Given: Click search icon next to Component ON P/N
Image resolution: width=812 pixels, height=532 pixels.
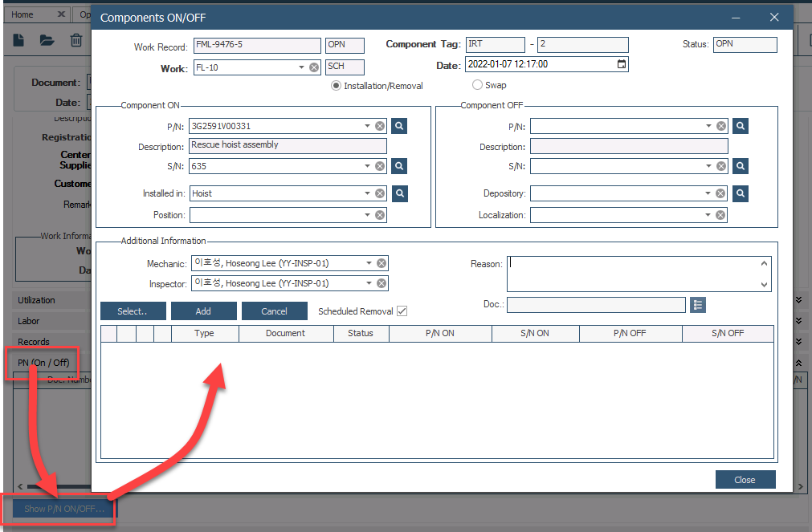Looking at the screenshot, I should tap(399, 126).
